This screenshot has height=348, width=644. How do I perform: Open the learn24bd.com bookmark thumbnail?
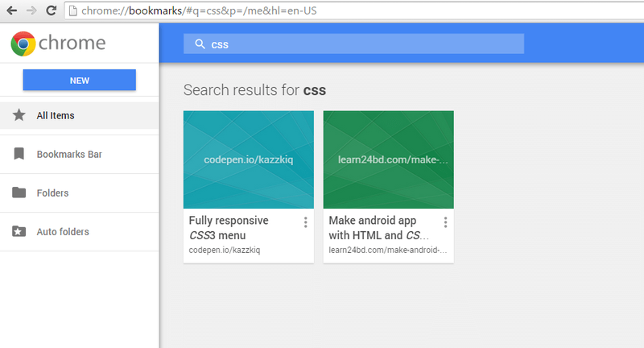[x=389, y=159]
